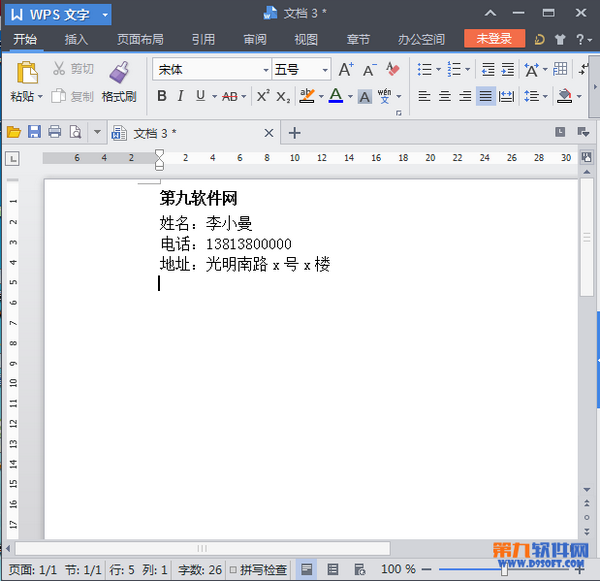This screenshot has height=581, width=600.
Task: Toggle the 拼写检查 spell check checkbox
Action: tap(233, 570)
